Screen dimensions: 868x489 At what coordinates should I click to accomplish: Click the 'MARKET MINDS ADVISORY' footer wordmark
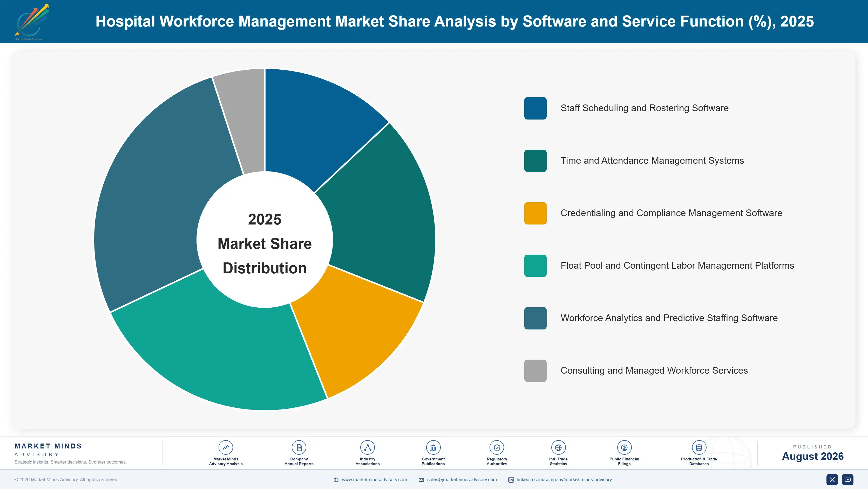(x=48, y=450)
